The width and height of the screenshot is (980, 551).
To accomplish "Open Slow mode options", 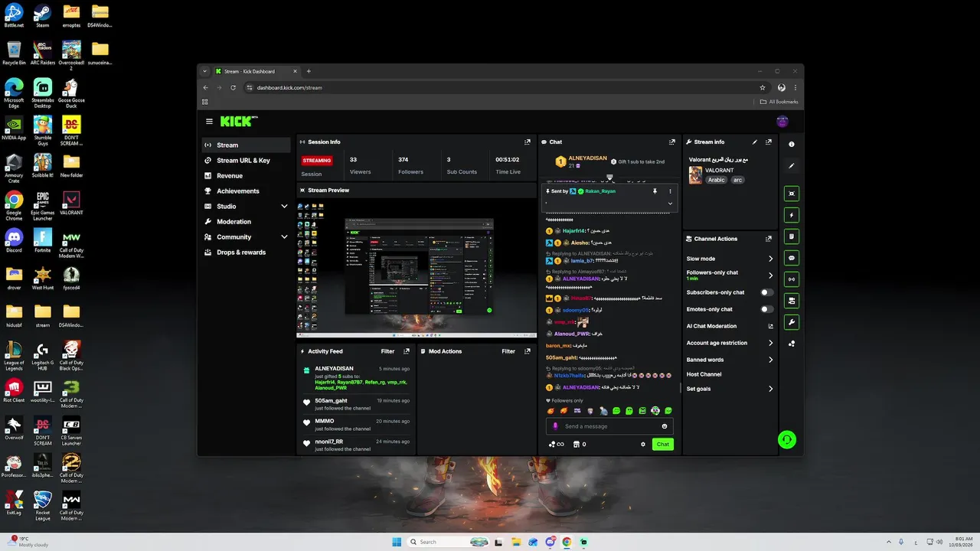I will click(730, 259).
